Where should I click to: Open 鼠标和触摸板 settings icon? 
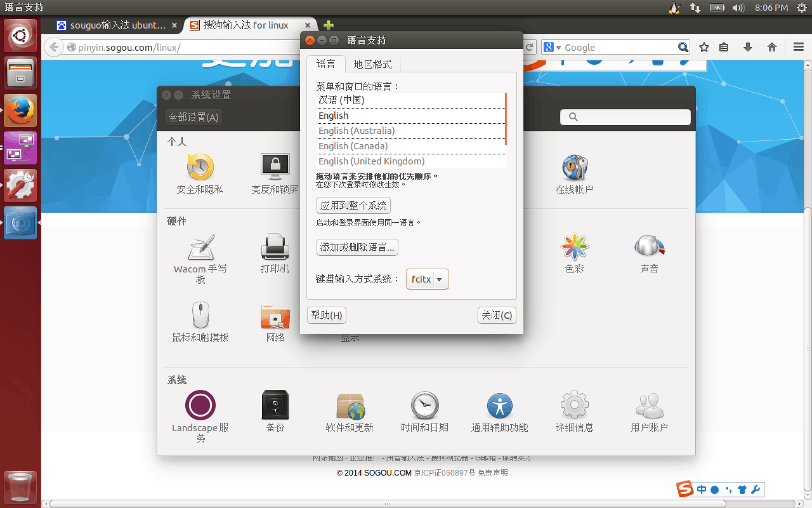(200, 322)
